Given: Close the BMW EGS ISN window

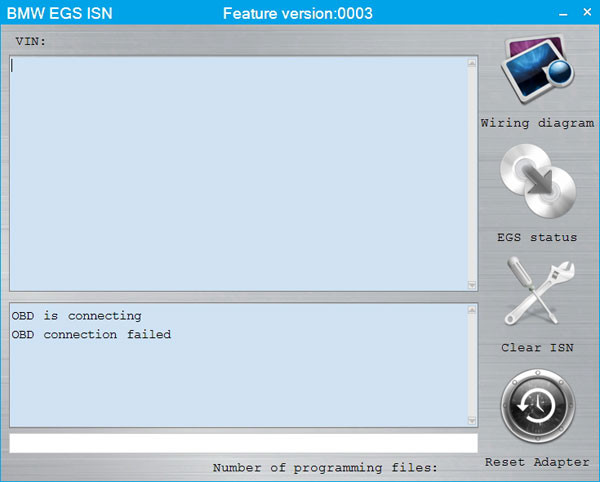Looking at the screenshot, I should pyautogui.click(x=587, y=12).
